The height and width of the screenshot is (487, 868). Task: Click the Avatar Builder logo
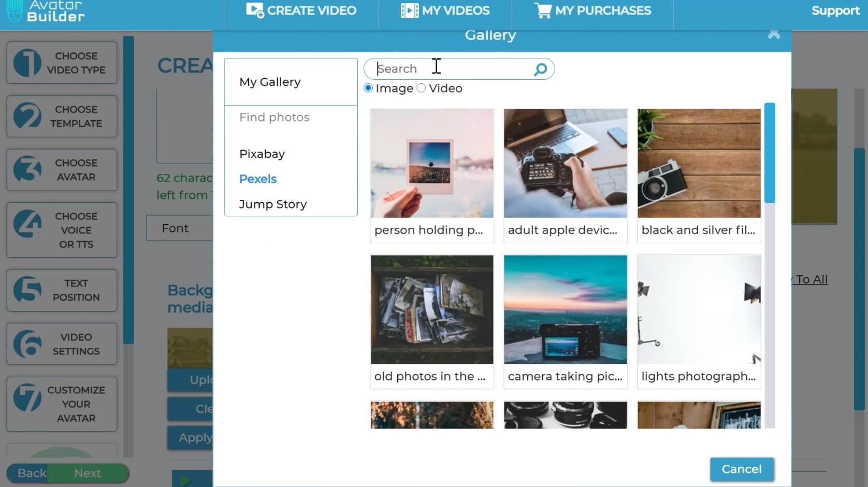(x=46, y=11)
